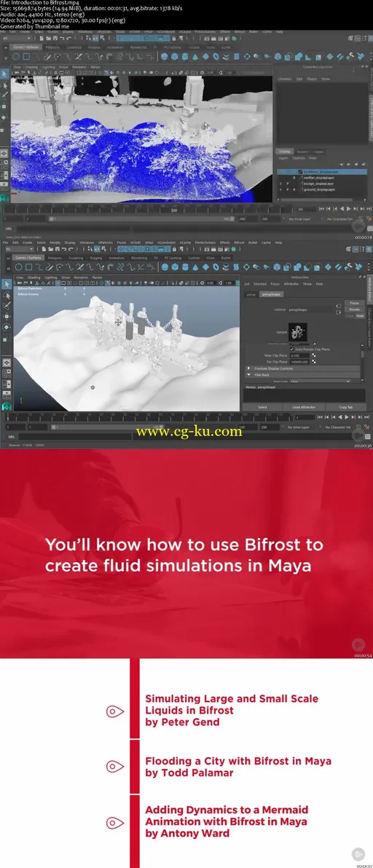373x868 pixels.
Task: Select the perspShape tab in Attribute Editor
Action: tap(271, 294)
